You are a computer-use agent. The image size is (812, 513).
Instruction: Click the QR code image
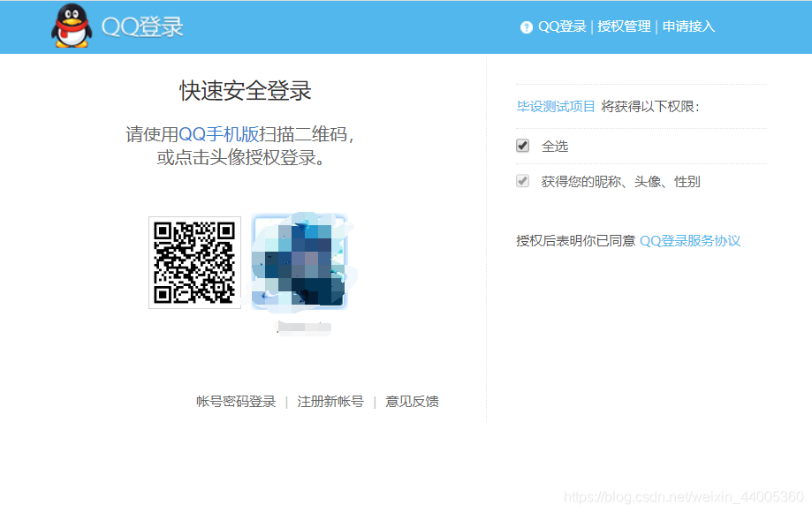point(194,262)
